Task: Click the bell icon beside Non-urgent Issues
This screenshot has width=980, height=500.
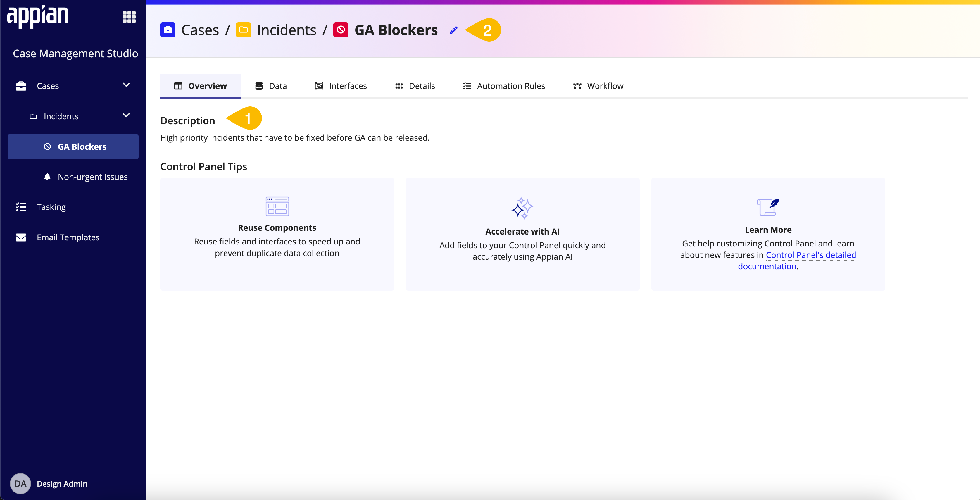Action: [47, 177]
